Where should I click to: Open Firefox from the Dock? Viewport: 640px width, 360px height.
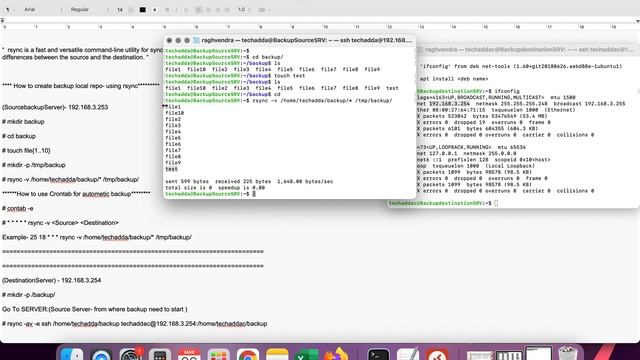click(336, 354)
